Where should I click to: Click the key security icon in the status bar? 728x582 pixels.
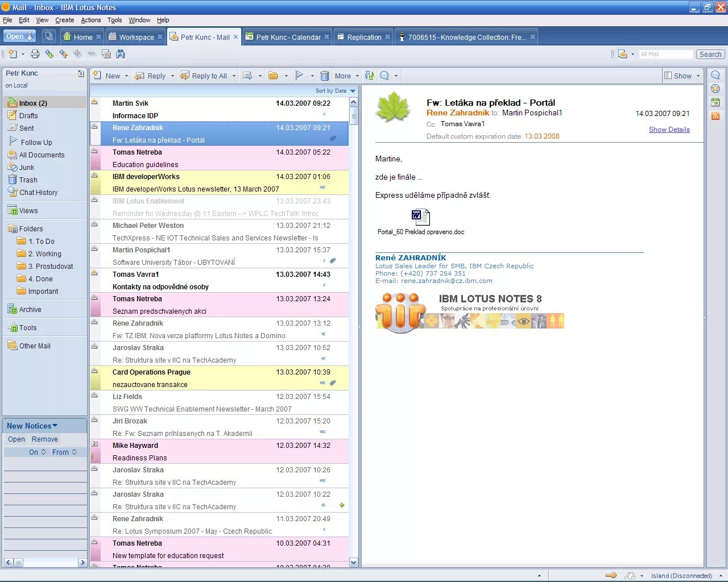(611, 576)
